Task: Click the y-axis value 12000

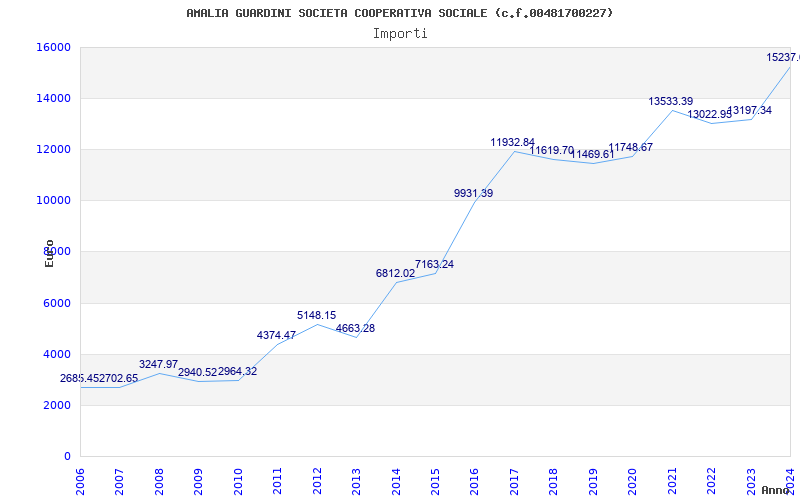Action: point(53,149)
